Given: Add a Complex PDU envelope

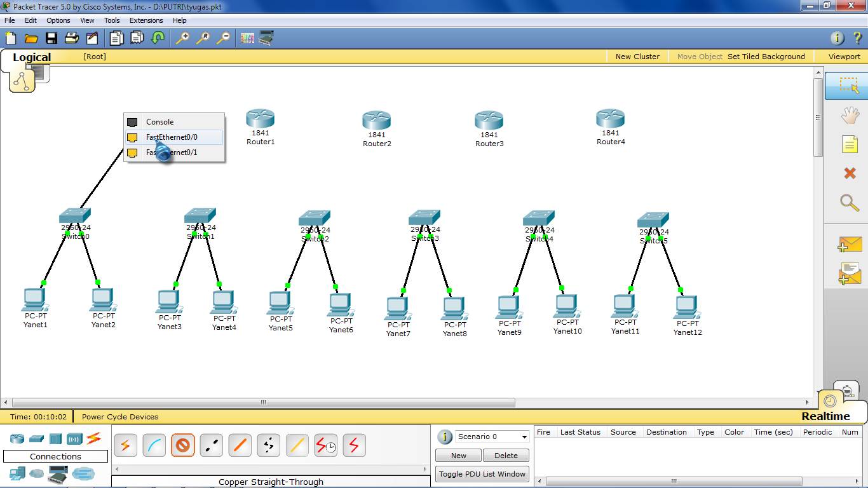Looking at the screenshot, I should click(x=850, y=273).
